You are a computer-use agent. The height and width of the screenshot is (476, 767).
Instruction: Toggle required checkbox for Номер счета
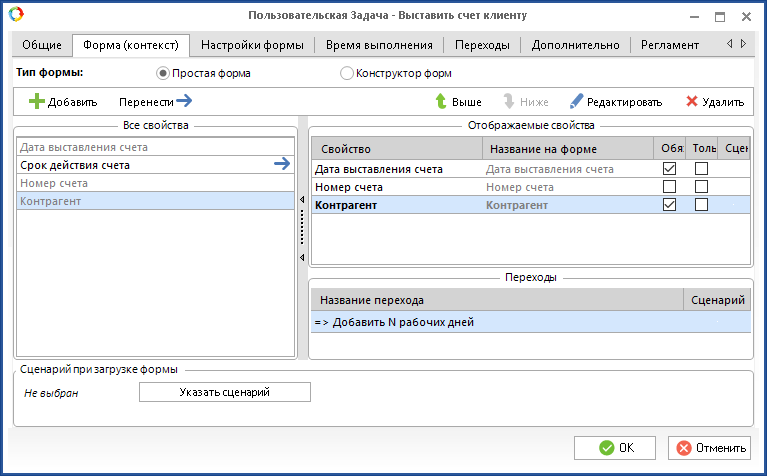click(x=669, y=187)
